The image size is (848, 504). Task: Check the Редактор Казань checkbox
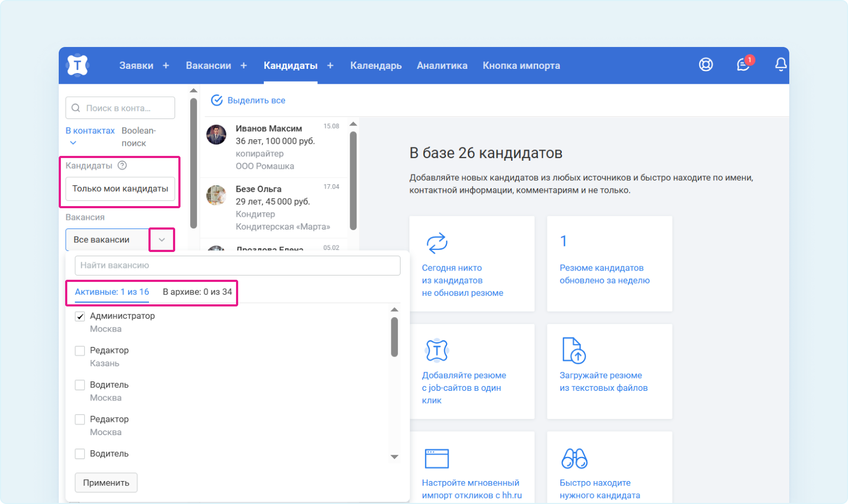pyautogui.click(x=80, y=351)
